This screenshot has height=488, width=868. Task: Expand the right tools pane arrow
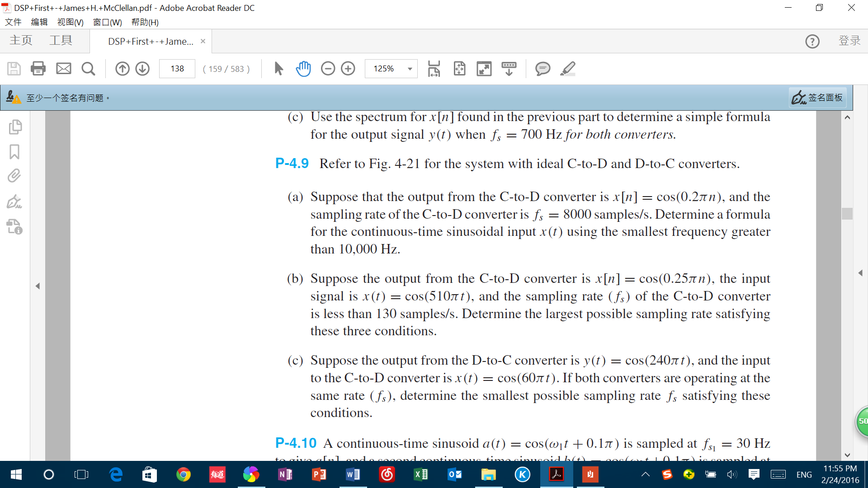[860, 273]
